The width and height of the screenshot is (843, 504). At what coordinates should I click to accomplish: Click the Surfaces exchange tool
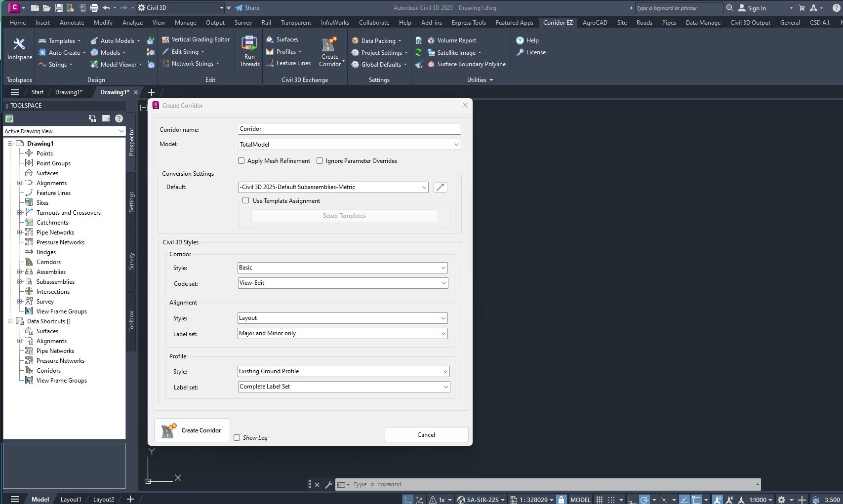click(282, 39)
